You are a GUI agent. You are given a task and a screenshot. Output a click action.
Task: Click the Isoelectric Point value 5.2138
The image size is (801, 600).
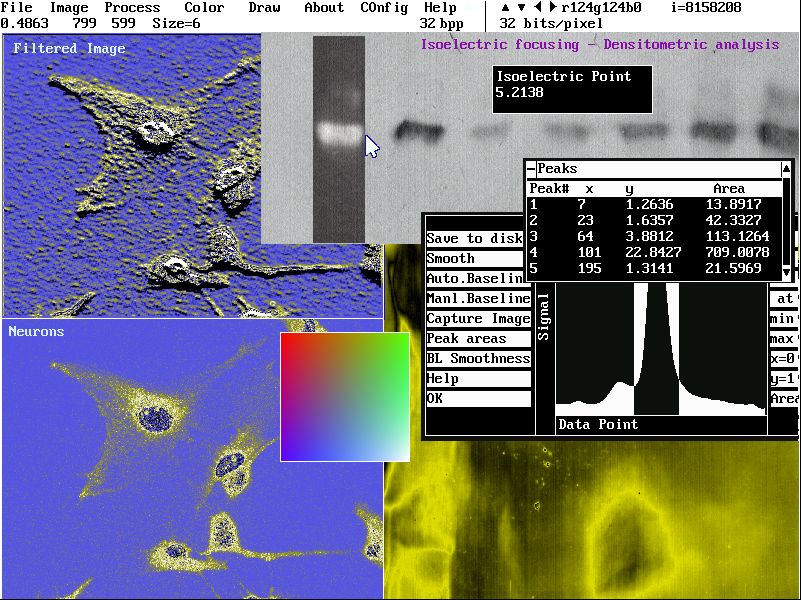519,92
